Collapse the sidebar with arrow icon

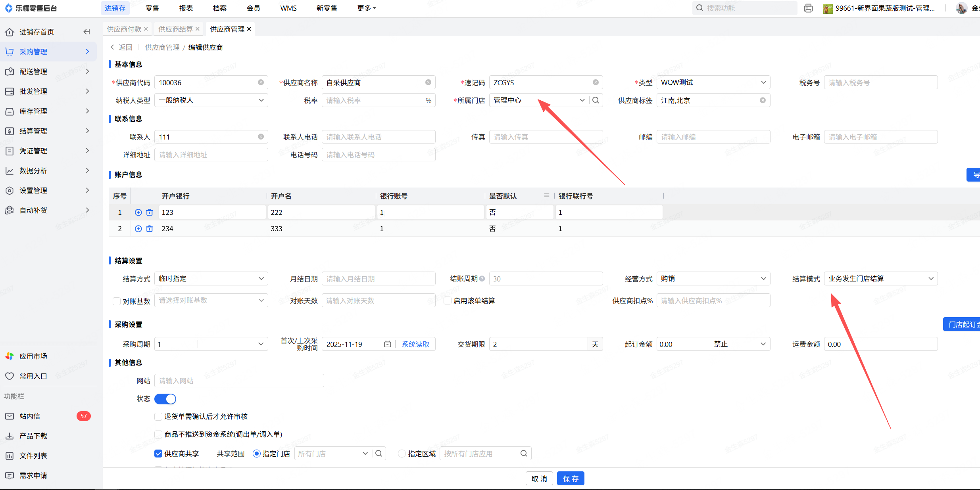click(x=86, y=32)
